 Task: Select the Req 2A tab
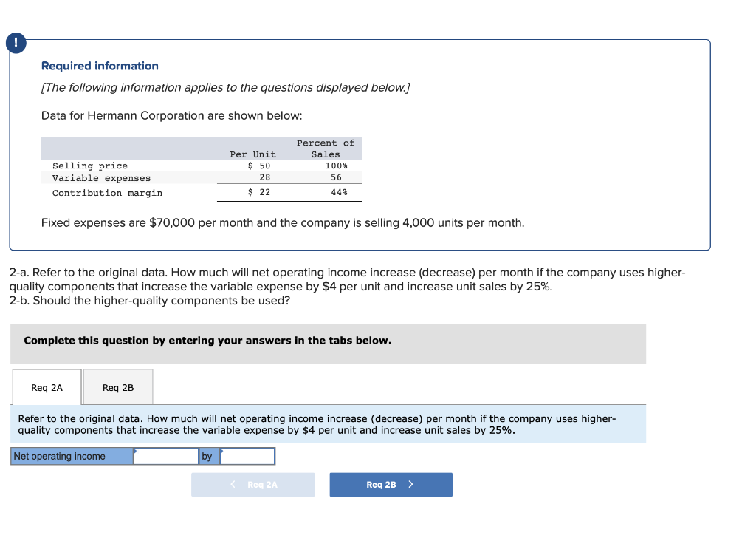point(47,386)
